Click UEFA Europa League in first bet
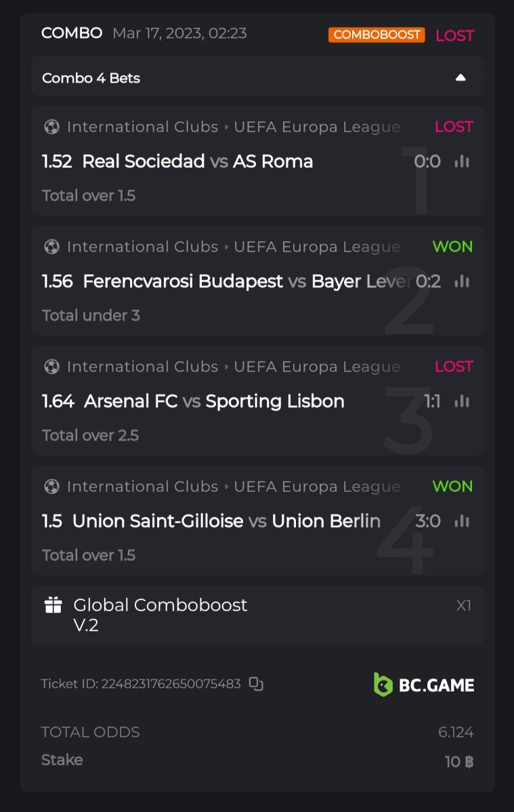This screenshot has width=514, height=812. pos(317,127)
